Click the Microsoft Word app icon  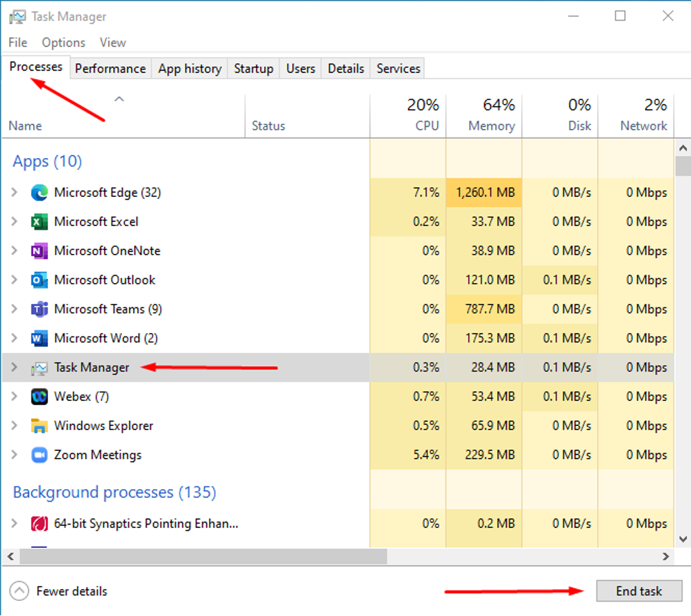pos(40,339)
